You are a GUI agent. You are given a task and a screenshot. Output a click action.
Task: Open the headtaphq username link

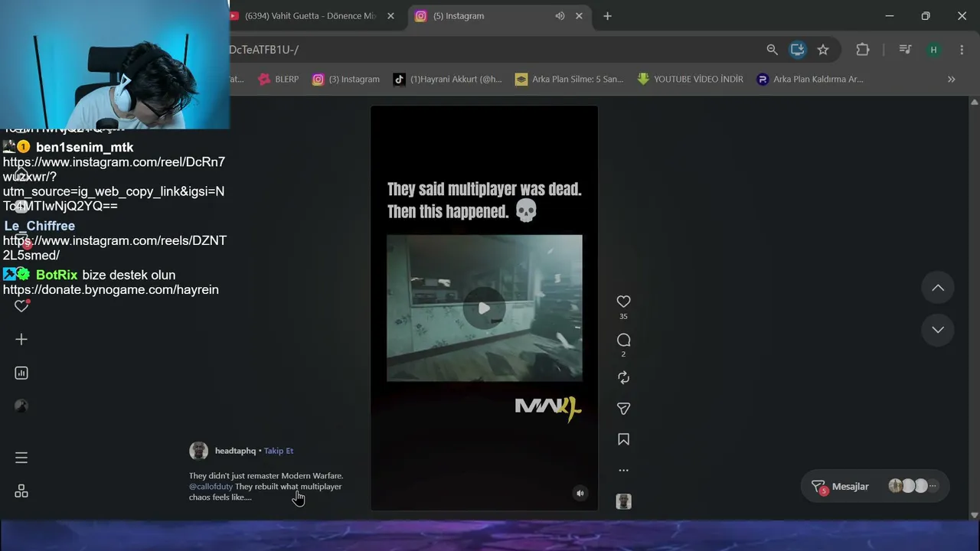(x=235, y=451)
